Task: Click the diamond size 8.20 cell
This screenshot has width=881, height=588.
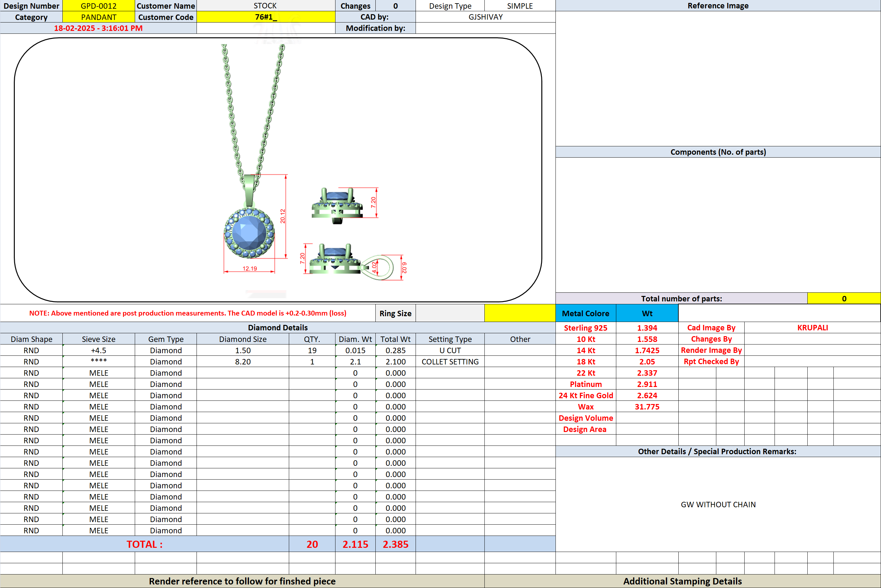Action: click(x=243, y=362)
